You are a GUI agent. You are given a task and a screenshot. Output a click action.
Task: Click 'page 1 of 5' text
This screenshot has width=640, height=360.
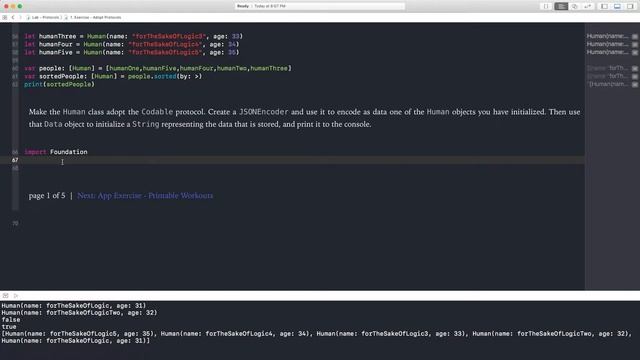47,196
